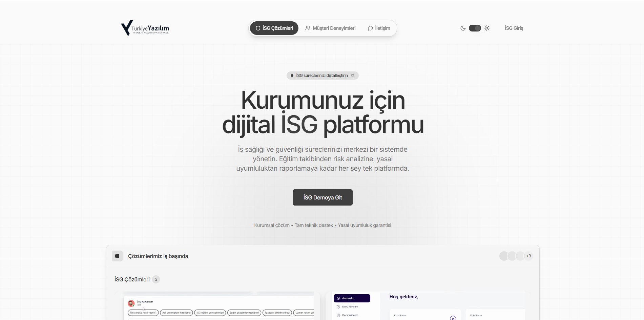
Task: Switch to the Müşteri Deneyimleri tab
Action: tap(330, 28)
